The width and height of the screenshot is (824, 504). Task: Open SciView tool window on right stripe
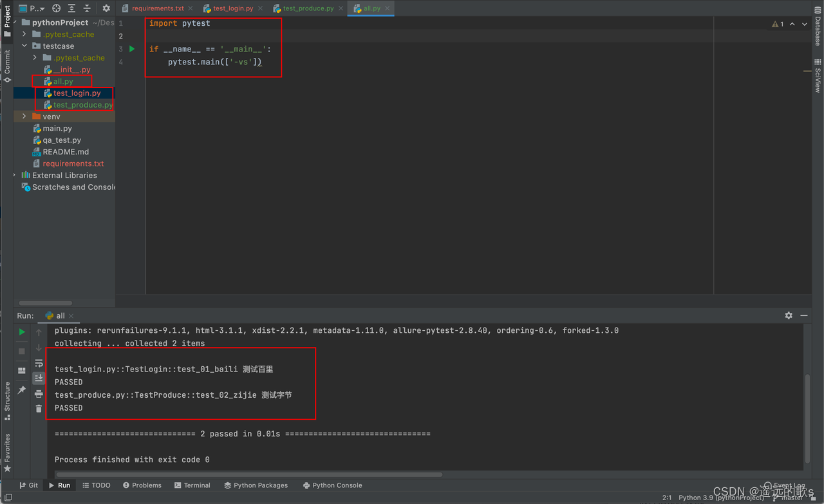coord(818,76)
